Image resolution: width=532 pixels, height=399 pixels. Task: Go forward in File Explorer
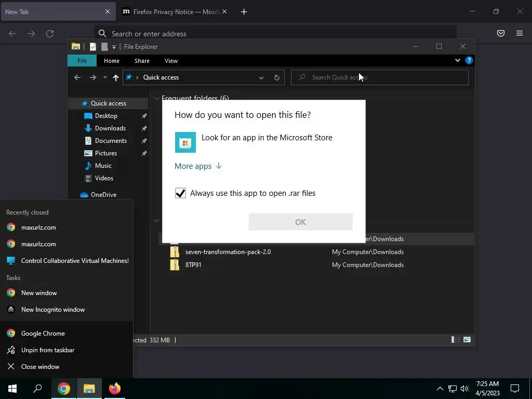point(92,77)
